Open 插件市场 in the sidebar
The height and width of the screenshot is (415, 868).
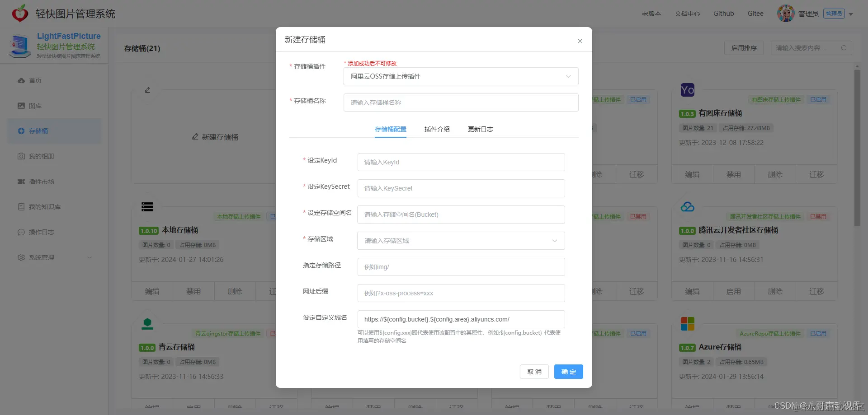point(54,182)
